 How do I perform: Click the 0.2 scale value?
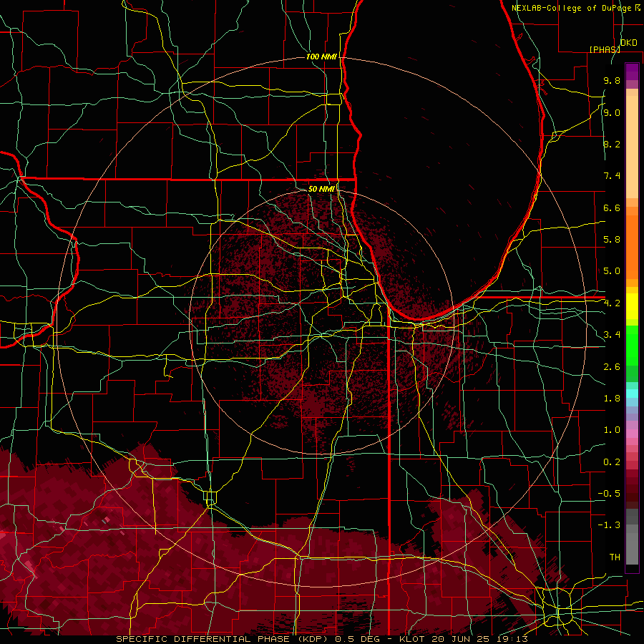[x=612, y=462]
